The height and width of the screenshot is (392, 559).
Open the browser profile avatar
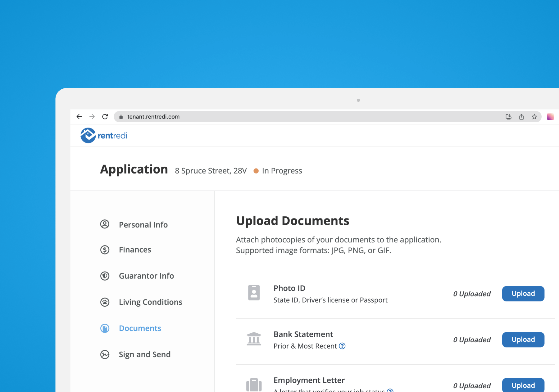click(551, 117)
